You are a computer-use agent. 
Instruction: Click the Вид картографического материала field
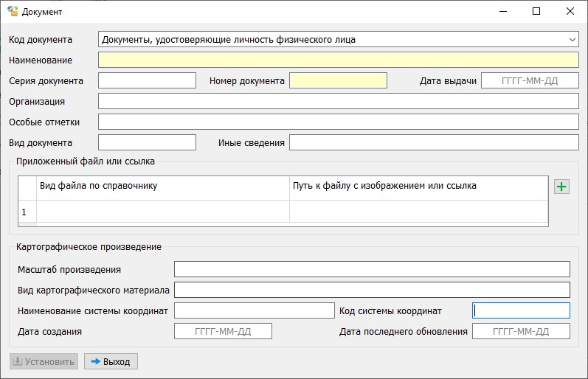(x=372, y=290)
